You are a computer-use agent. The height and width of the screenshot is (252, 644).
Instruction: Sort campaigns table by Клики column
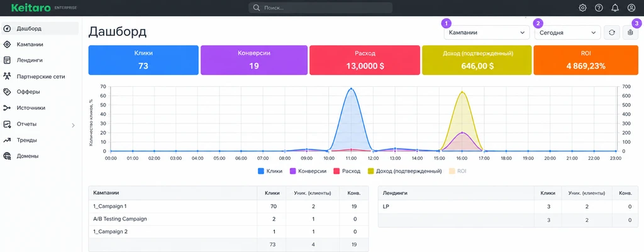click(x=273, y=193)
